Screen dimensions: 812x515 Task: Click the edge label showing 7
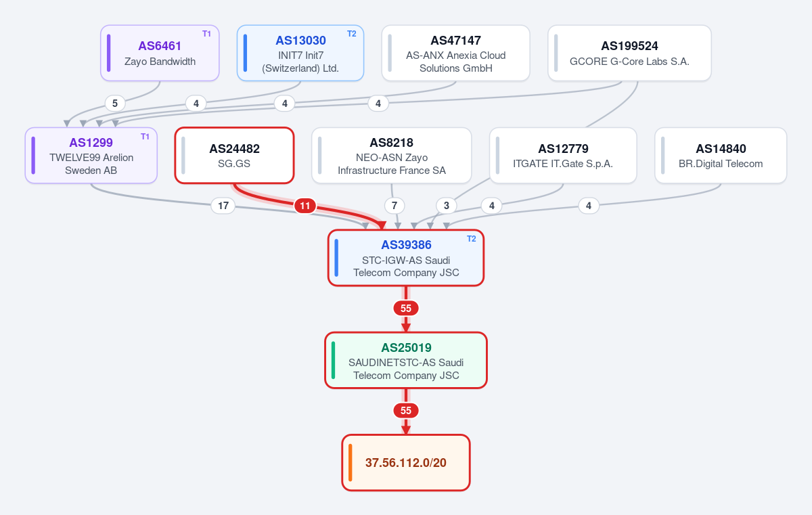tap(394, 206)
